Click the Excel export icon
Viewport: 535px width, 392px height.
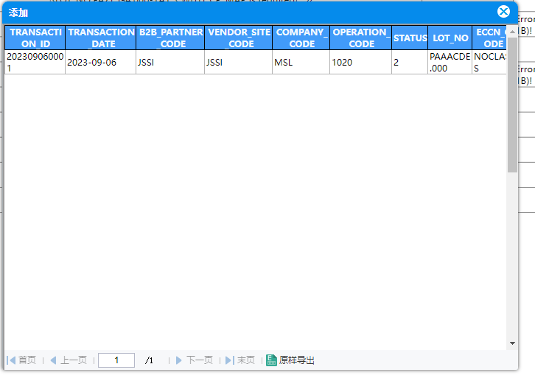pos(271,360)
